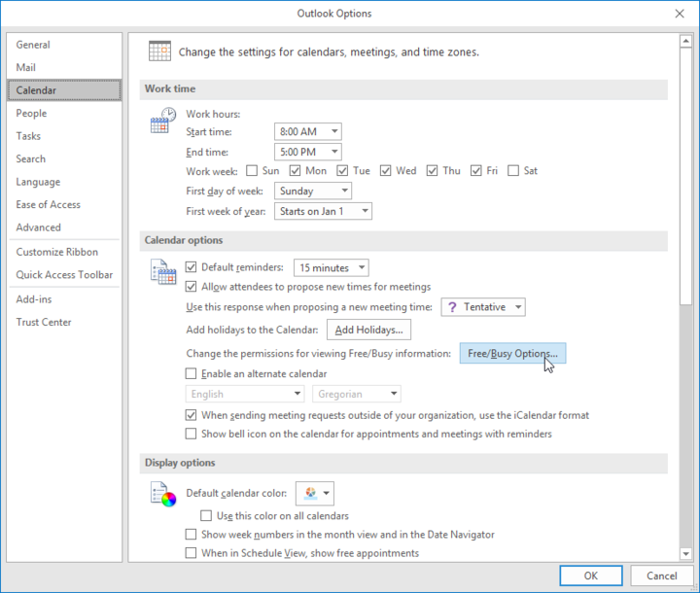Select the People category

pos(64,114)
